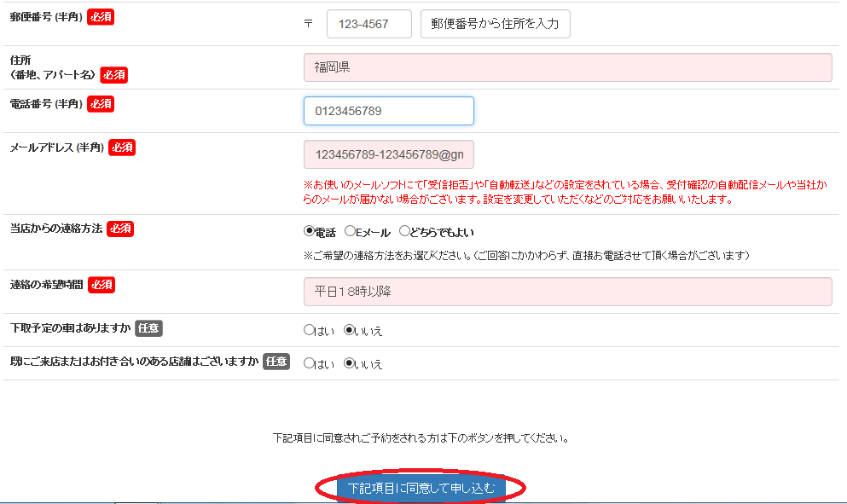847x504 pixels.
Task: Choose いいえ for 既にご来店 store question
Action: tap(349, 363)
